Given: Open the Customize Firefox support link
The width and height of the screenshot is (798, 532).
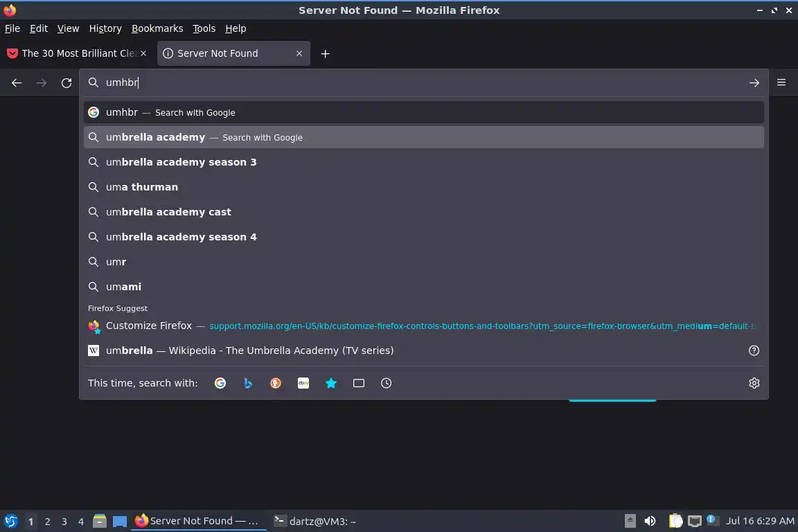Looking at the screenshot, I should point(423,326).
